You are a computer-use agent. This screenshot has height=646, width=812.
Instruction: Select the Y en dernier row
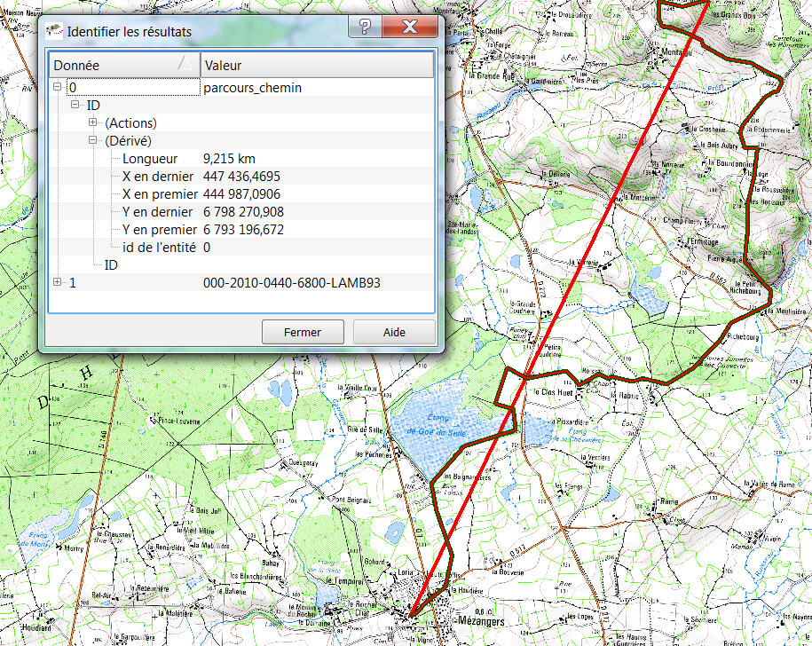tap(156, 212)
